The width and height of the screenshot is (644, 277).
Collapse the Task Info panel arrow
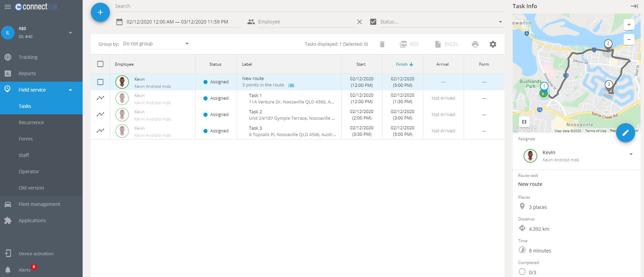tap(634, 6)
